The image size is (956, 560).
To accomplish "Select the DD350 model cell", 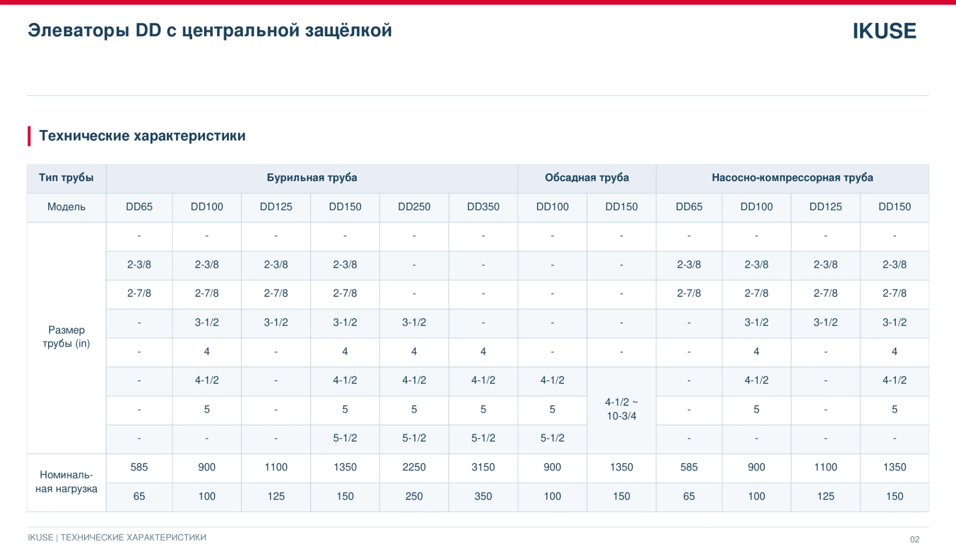I will (483, 207).
